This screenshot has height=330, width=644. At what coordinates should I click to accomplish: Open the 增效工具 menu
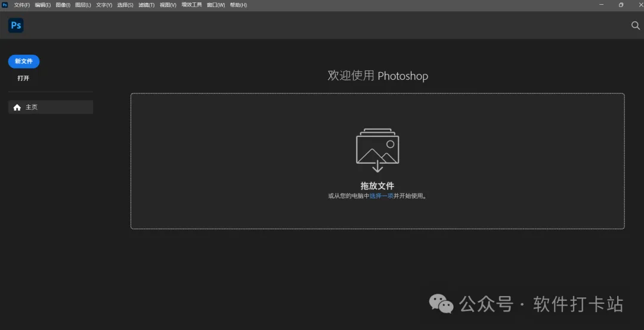[192, 5]
